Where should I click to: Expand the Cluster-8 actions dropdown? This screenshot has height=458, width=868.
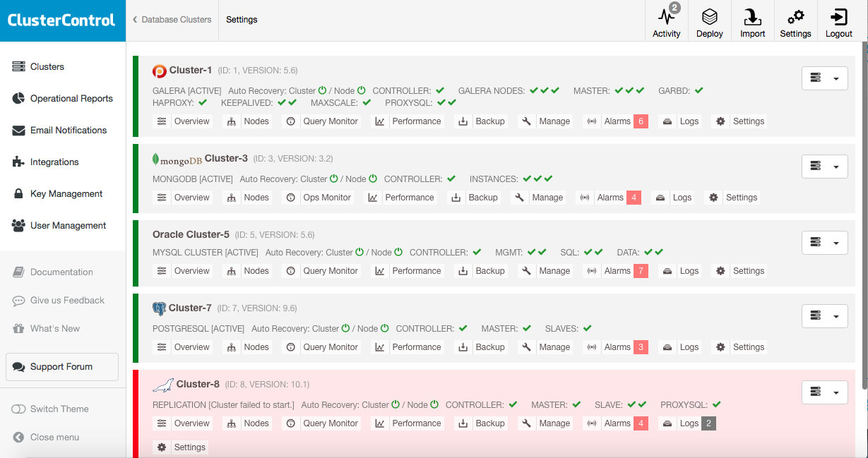click(824, 392)
